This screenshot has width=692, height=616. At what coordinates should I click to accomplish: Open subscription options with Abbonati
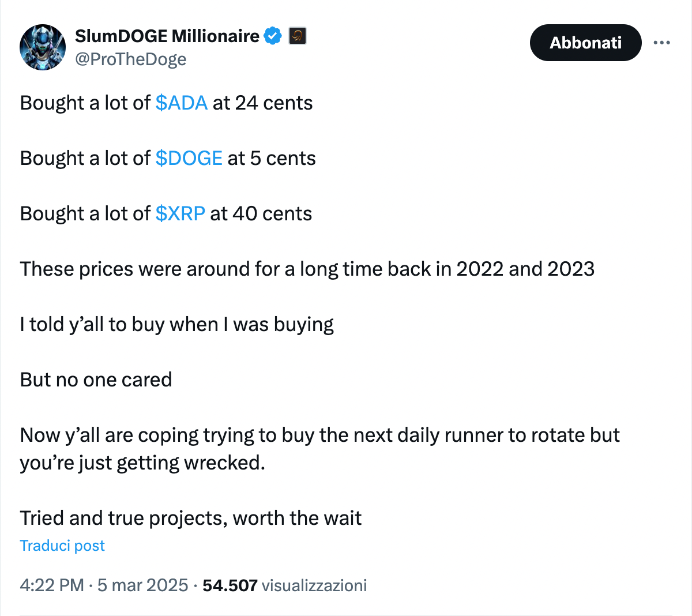coord(585,42)
